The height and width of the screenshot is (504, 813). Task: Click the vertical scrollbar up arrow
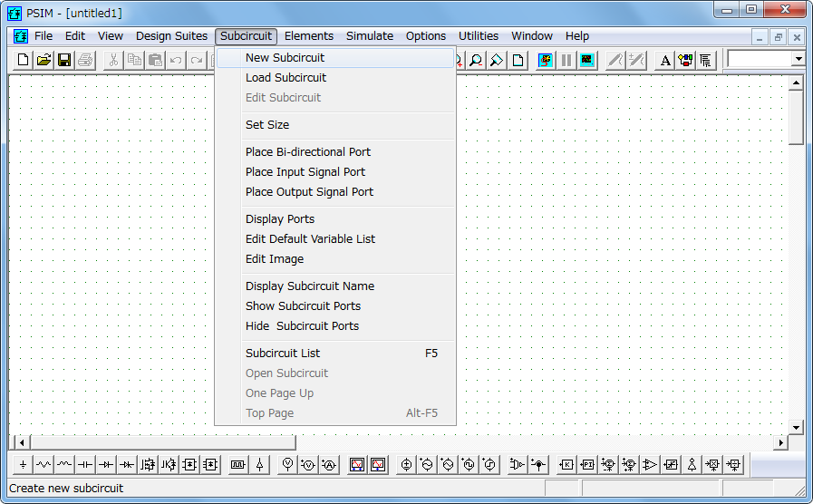[796, 82]
